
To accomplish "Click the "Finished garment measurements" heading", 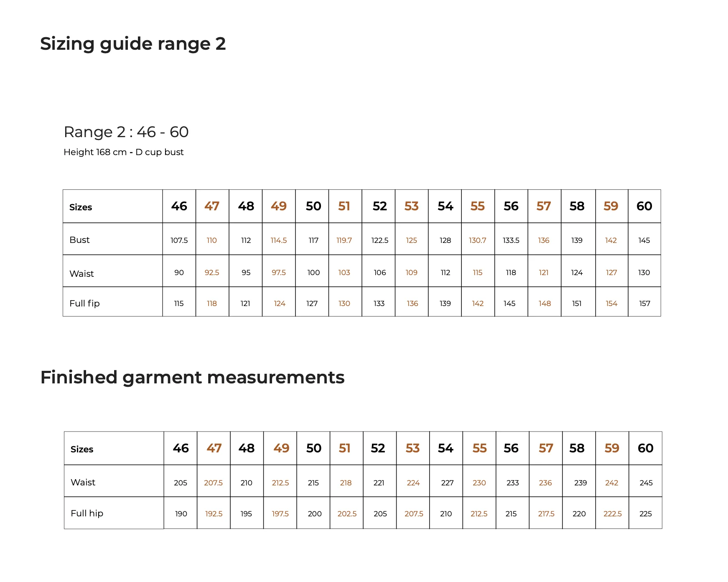I will pyautogui.click(x=192, y=377).
